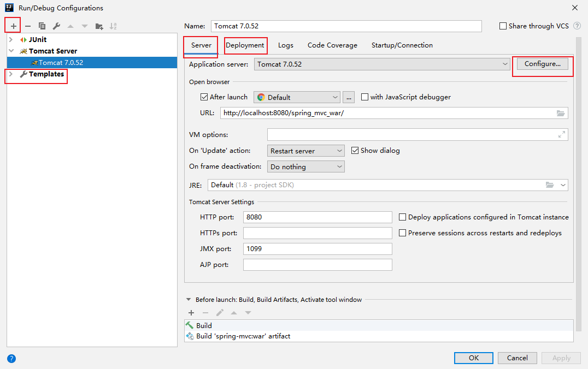Click the HTTPs port field
The image size is (588, 369).
click(x=317, y=233)
